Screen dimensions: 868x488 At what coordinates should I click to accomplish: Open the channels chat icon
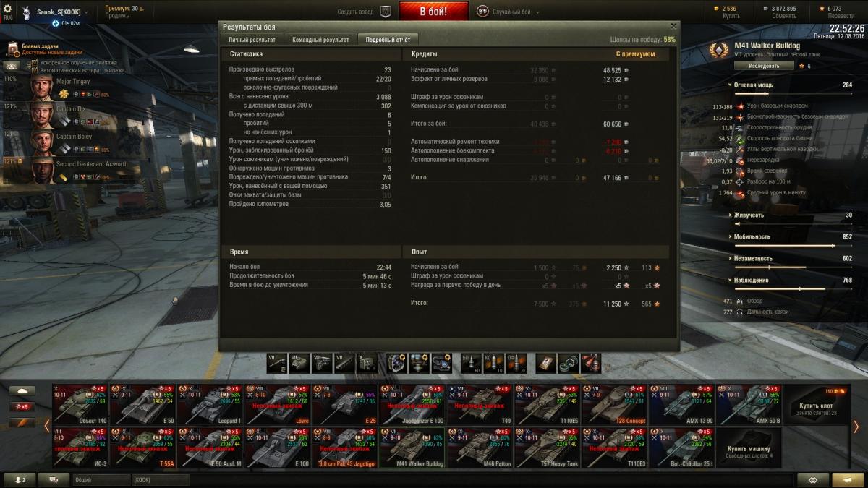point(54,480)
